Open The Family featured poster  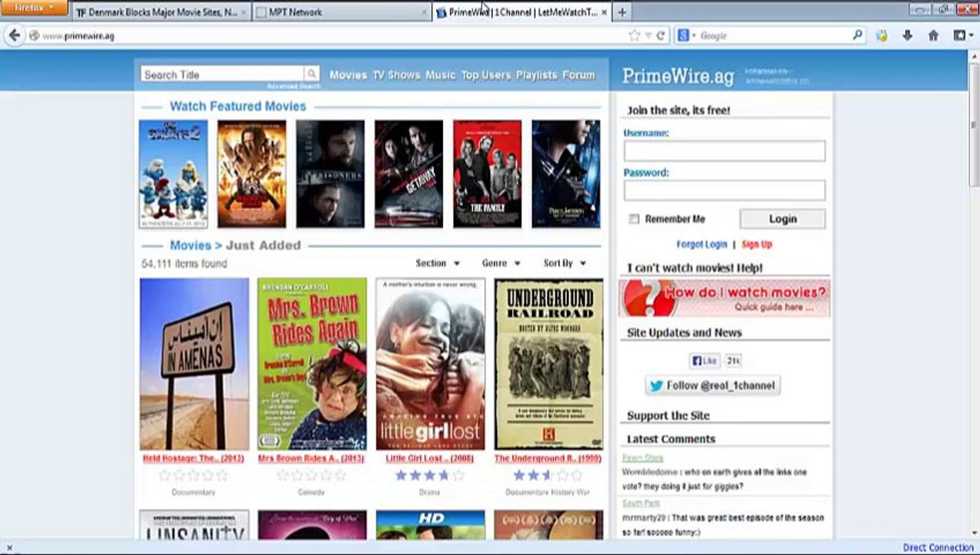pyautogui.click(x=488, y=174)
